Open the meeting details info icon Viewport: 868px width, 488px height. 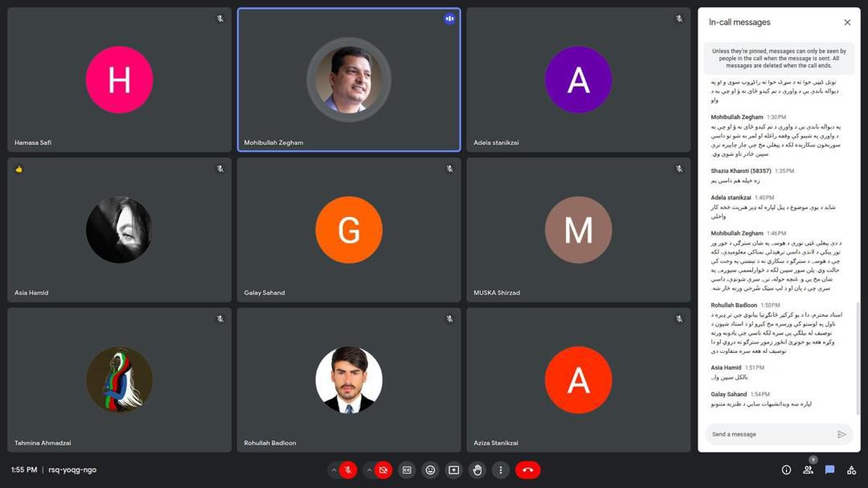(786, 470)
